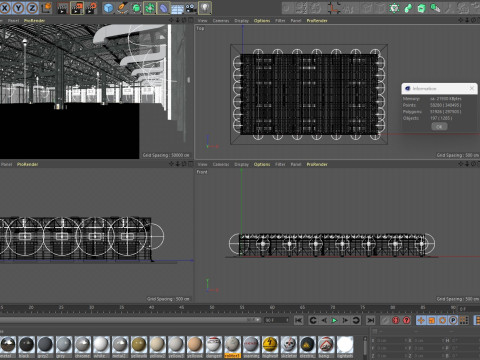This screenshot has height=360, width=480.
Task: Open Edit Render Settings clapperboard icon
Action: [91, 8]
